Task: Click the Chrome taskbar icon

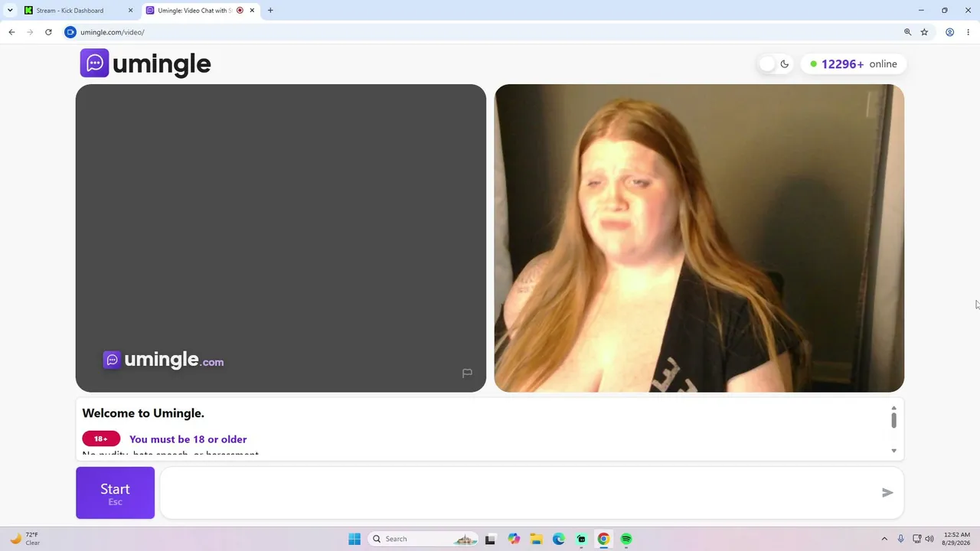Action: point(603,539)
